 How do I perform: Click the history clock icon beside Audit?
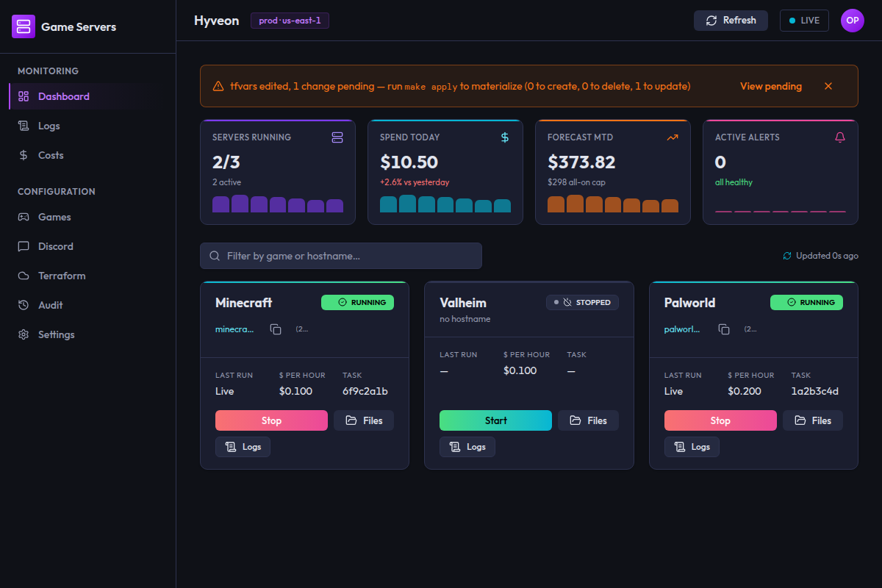(24, 305)
